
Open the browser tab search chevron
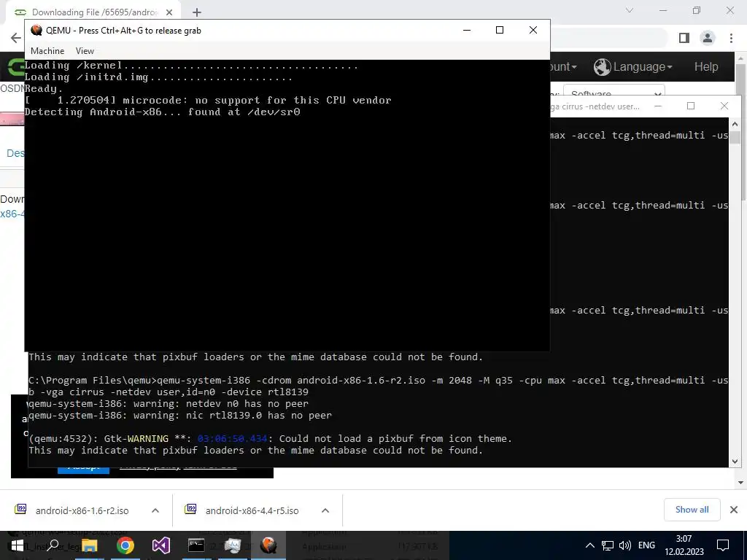pyautogui.click(x=630, y=10)
